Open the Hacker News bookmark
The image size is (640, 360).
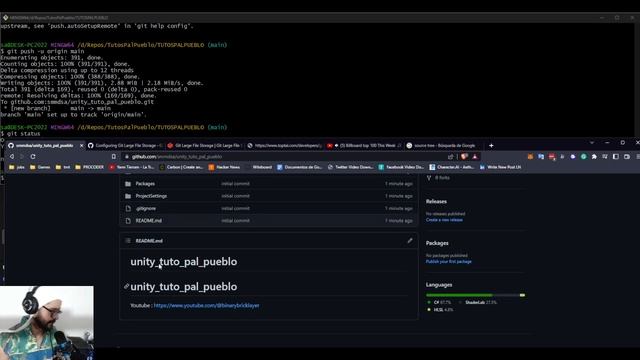[224, 167]
